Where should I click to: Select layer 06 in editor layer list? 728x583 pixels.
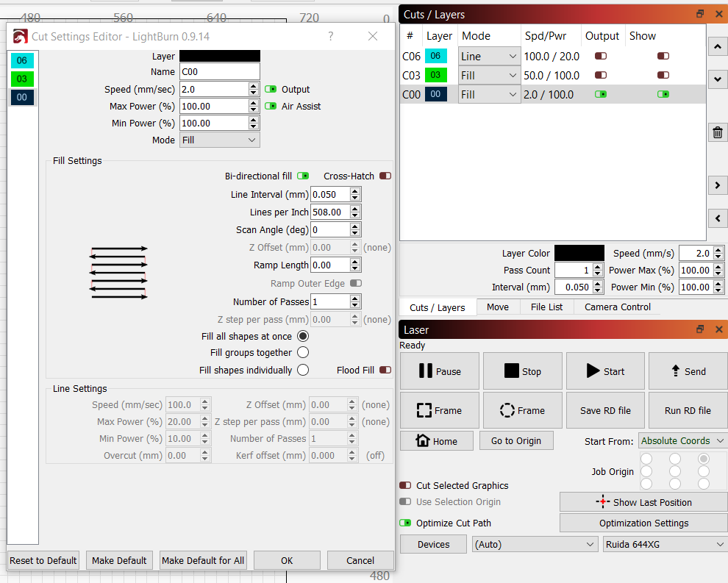(22, 60)
